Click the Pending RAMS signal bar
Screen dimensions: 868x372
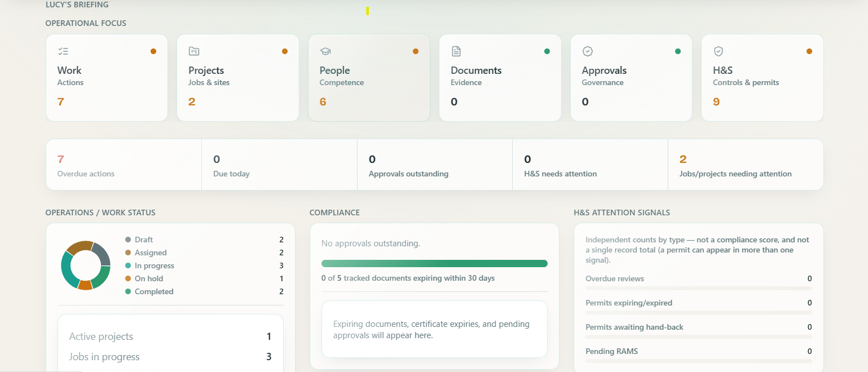(x=699, y=361)
